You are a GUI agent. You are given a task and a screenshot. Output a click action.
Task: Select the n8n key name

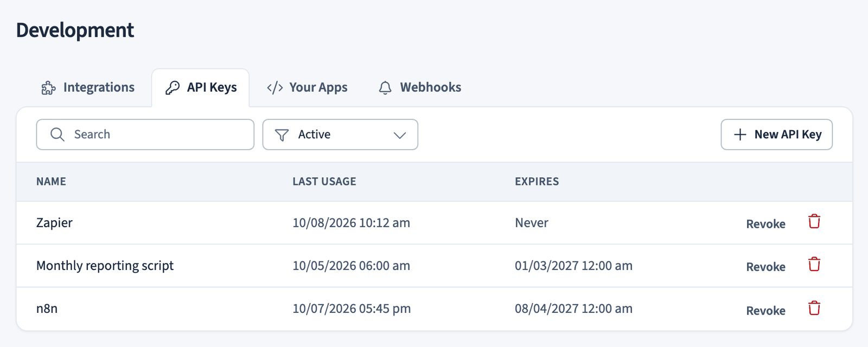pyautogui.click(x=47, y=309)
